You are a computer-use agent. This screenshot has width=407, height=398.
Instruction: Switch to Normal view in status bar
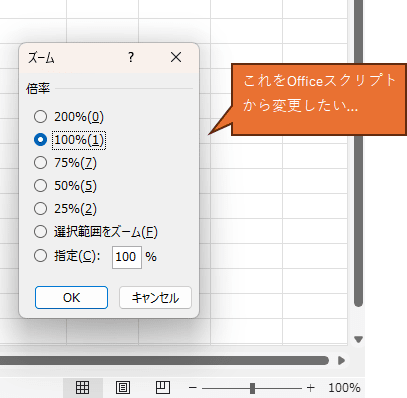pyautogui.click(x=83, y=388)
